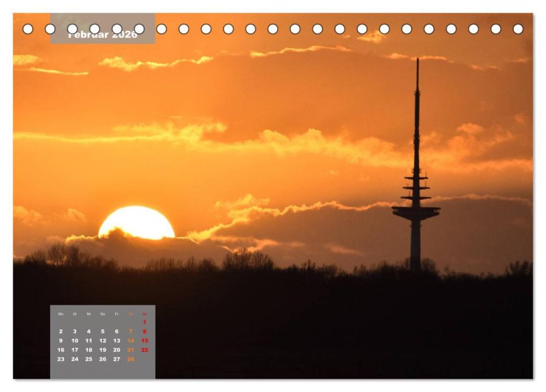Select date 23 in the bottom row
The height and width of the screenshot is (392, 546).
click(61, 359)
